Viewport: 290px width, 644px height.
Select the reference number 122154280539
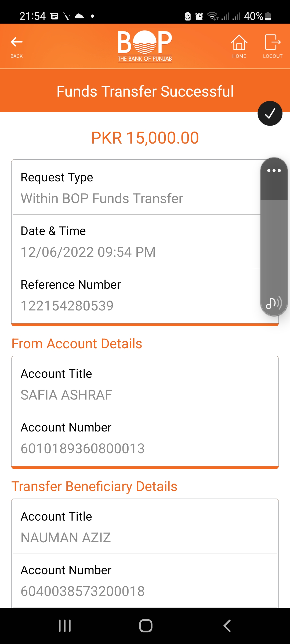67,306
